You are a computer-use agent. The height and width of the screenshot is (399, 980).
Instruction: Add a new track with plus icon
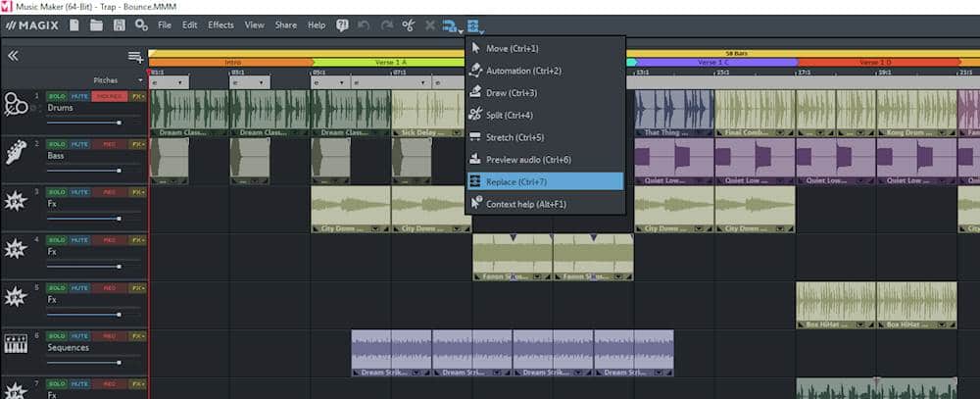tap(135, 56)
